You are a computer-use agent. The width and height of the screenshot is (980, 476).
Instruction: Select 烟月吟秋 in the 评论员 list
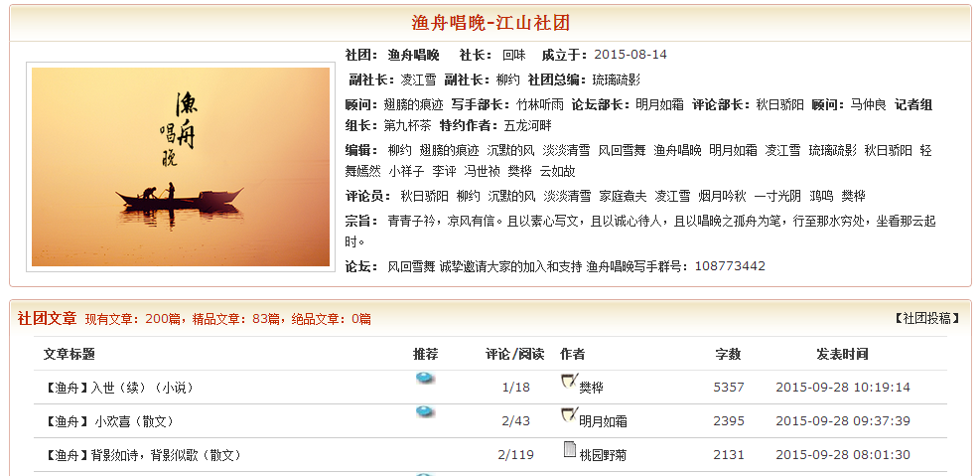[x=723, y=197]
